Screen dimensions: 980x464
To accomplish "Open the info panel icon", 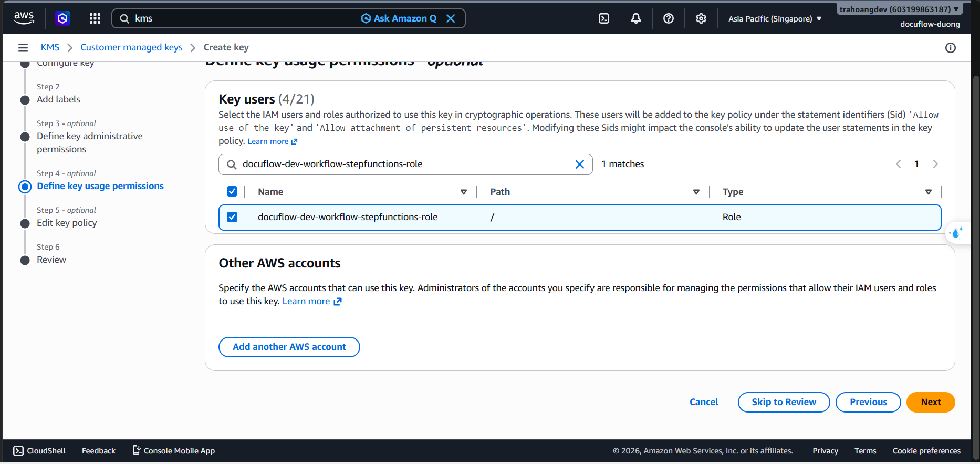I will click(951, 48).
